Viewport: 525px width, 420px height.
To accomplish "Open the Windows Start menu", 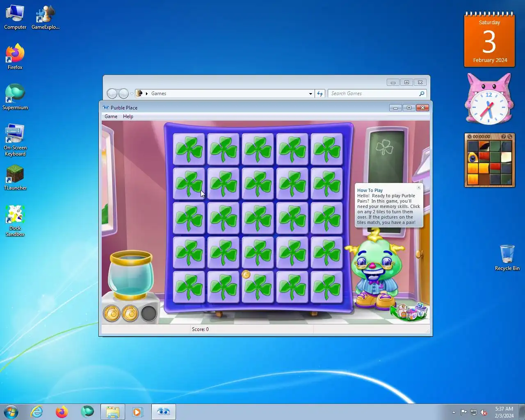I will [11, 411].
